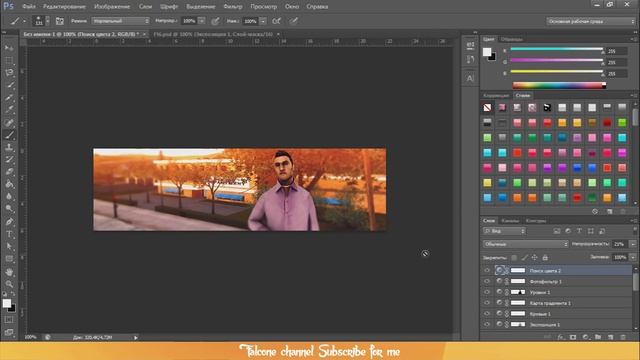The image size is (640, 360).
Task: Select the Rectangle shape tool
Action: (x=9, y=259)
